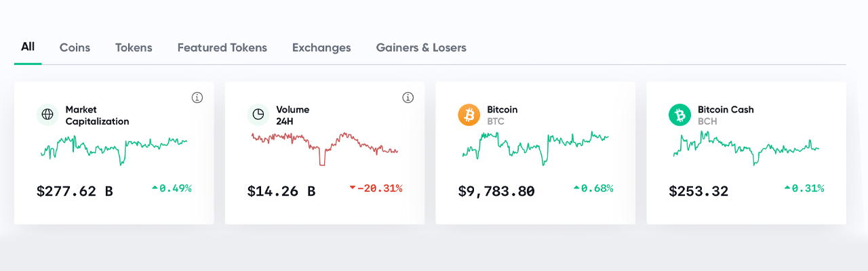Screen dimensions: 868x271
Task: Click the Bitcoin BTC name link
Action: [x=502, y=115]
